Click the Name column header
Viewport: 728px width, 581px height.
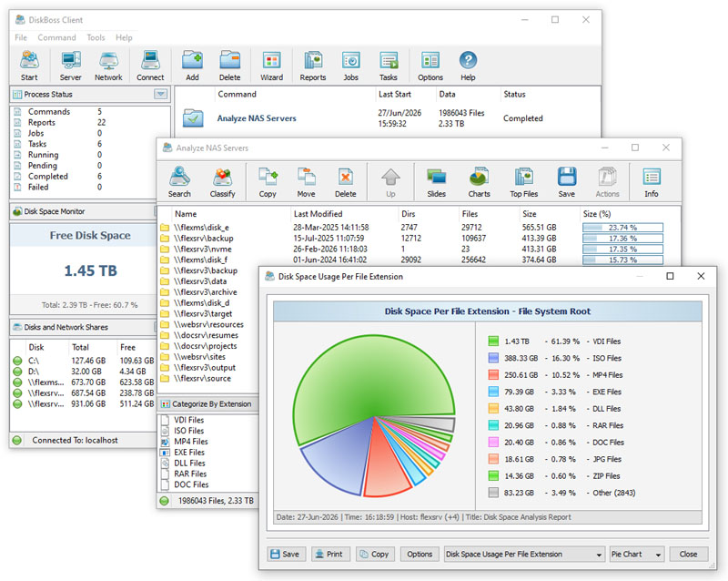point(186,214)
